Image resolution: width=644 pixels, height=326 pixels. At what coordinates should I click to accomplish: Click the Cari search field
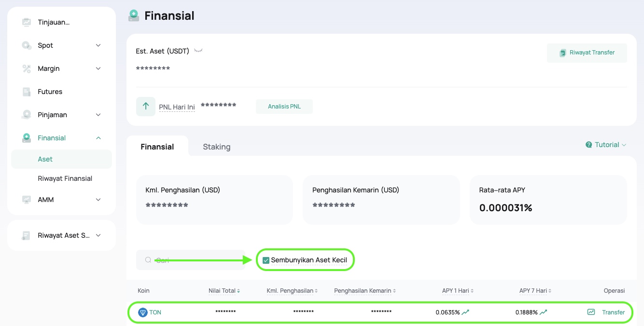click(x=191, y=260)
